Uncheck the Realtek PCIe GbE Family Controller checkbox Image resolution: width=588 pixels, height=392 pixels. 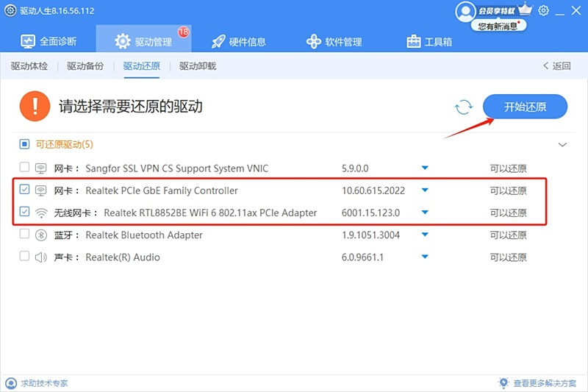(24, 190)
